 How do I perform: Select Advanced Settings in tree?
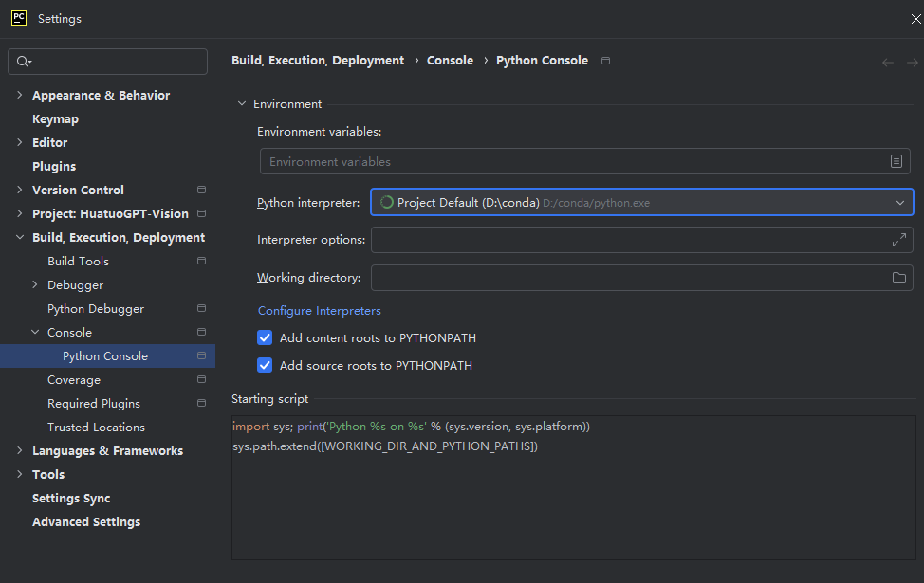point(86,521)
